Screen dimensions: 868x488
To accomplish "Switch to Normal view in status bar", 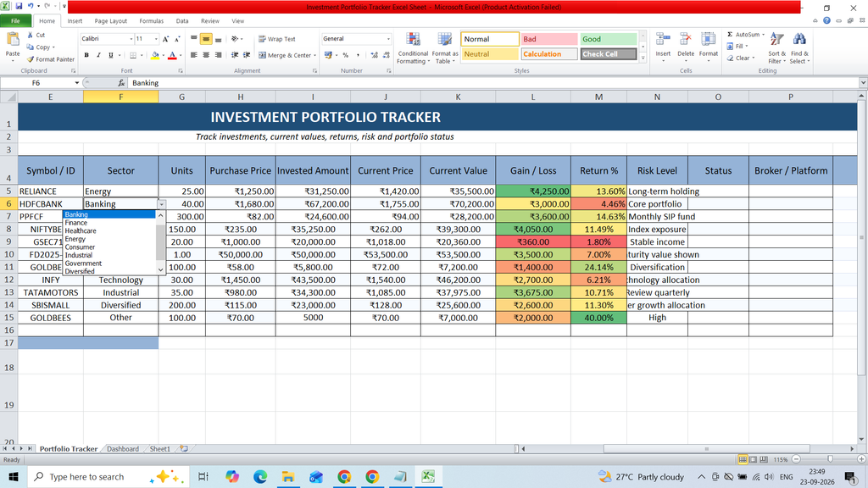I will 743,460.
